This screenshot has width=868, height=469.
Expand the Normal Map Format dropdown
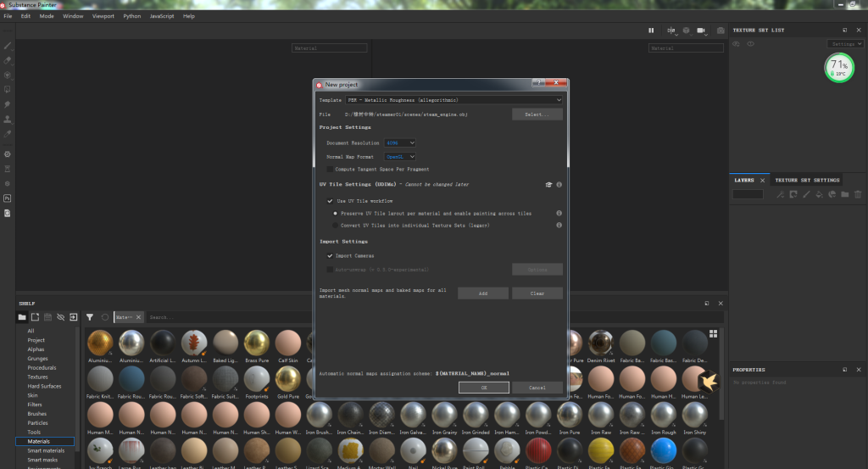tap(400, 157)
